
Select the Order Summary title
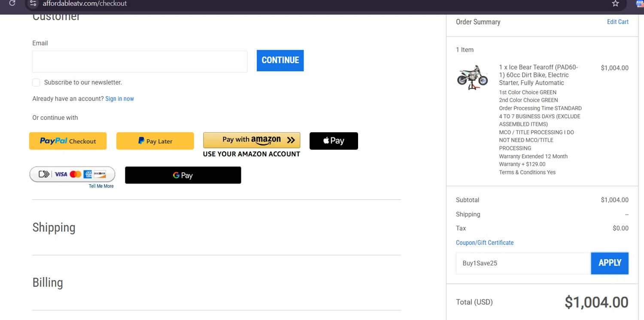pyautogui.click(x=478, y=22)
